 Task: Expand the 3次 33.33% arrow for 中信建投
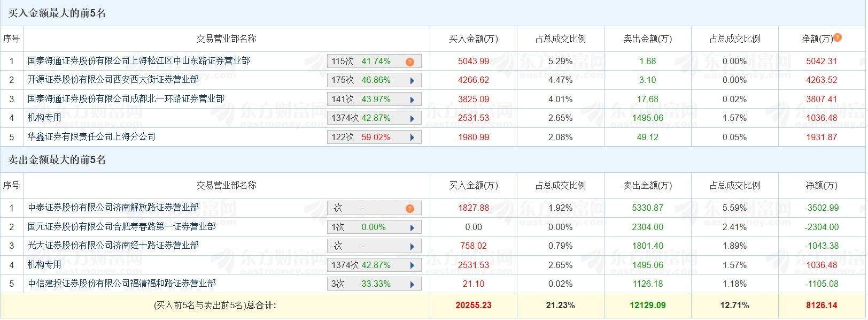point(413,284)
